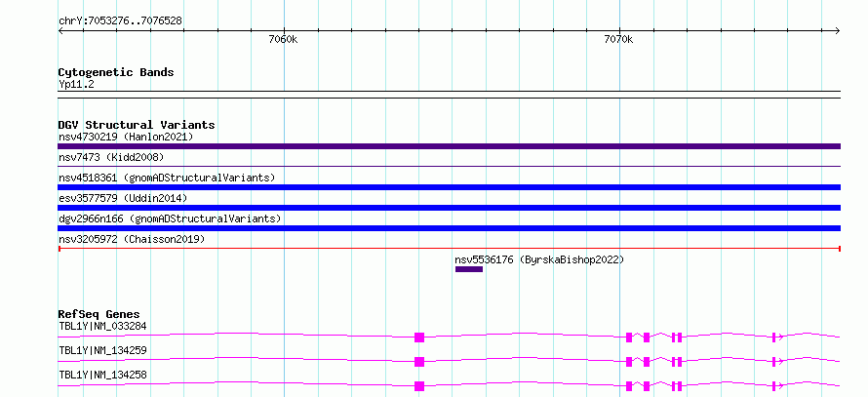This screenshot has height=397, width=868.
Task: Click the nsv4730219 (Hanlon2021) label
Action: tap(126, 137)
